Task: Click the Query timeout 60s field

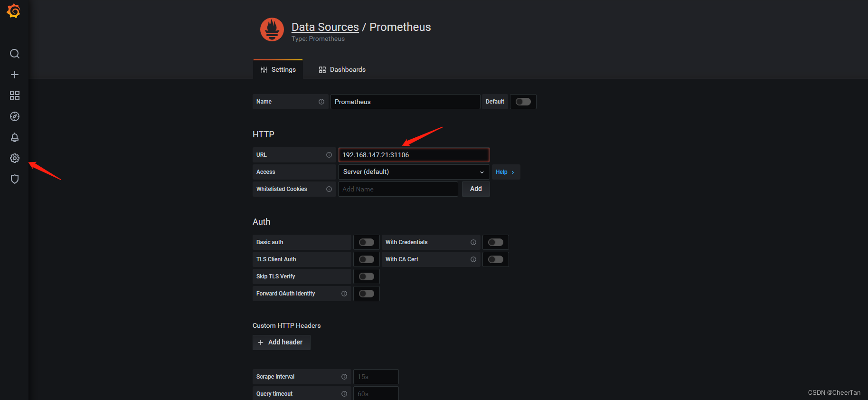Action: [376, 394]
